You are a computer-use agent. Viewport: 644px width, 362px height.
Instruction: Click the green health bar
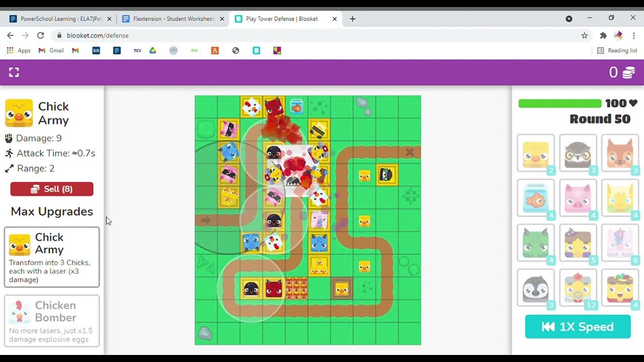[x=560, y=103]
